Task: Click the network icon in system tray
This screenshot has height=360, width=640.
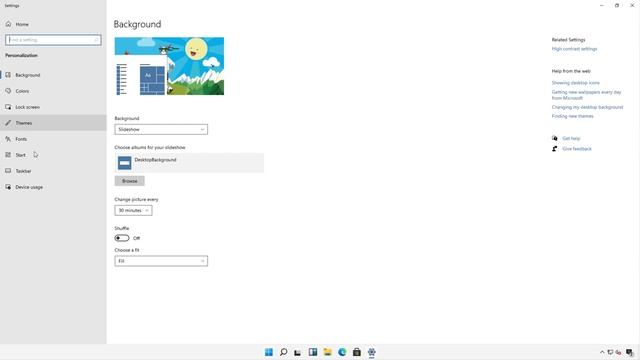Action: [x=610, y=352]
